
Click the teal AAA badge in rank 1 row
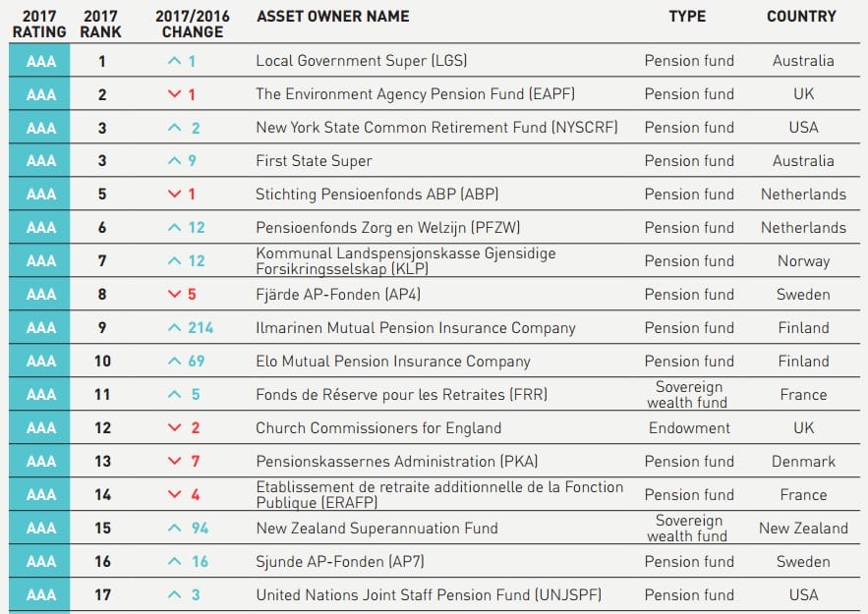tap(41, 61)
